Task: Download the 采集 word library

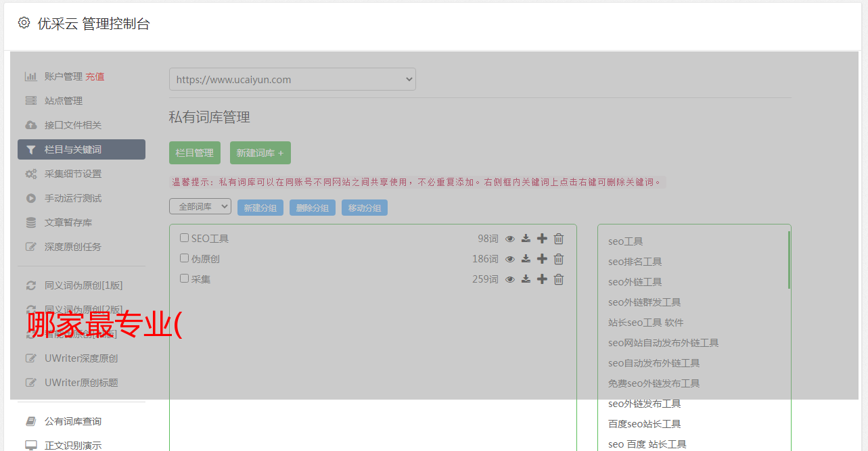Action: pyautogui.click(x=526, y=279)
